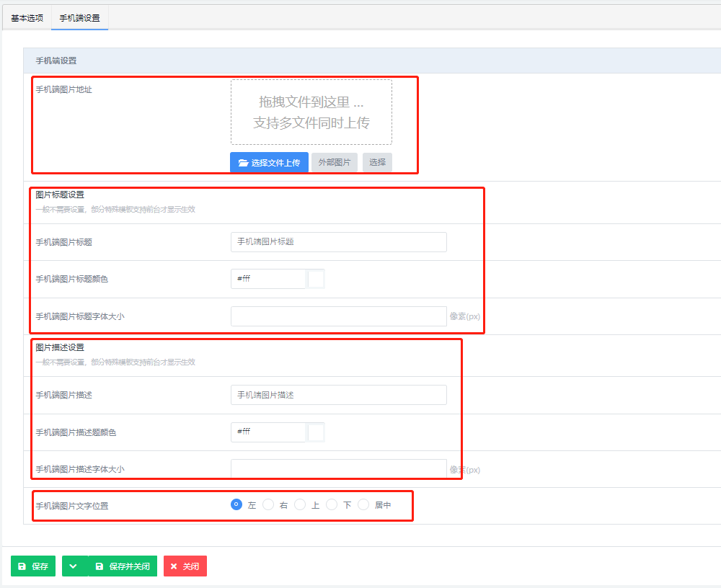Select the 左 text position radio

point(236,505)
